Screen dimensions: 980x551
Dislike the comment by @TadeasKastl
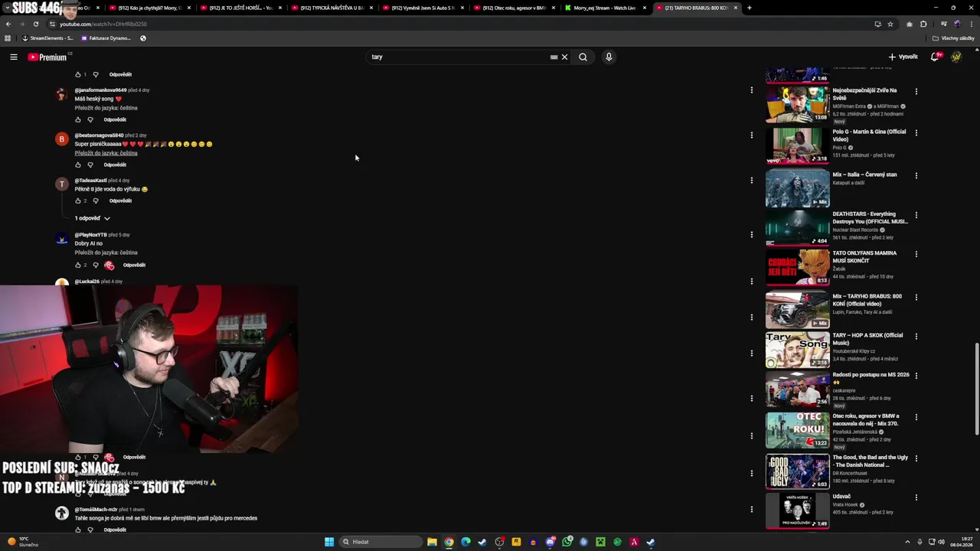[x=96, y=201]
